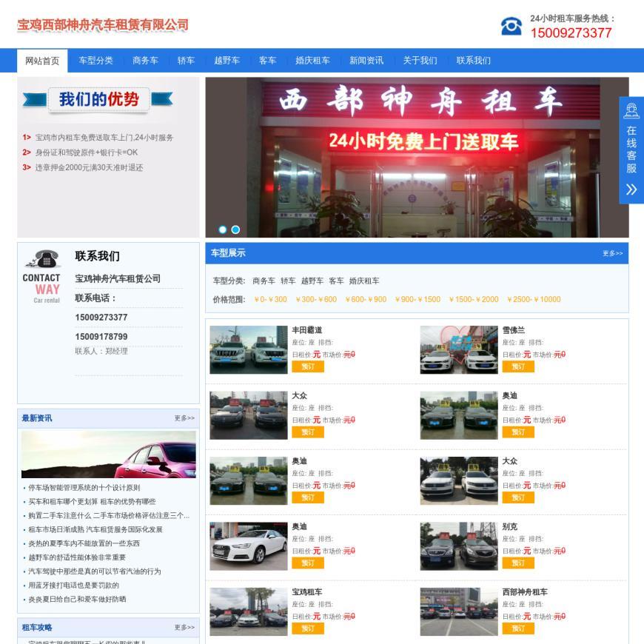Open the 西部神舟租车 parking lot thumbnail
The width and height of the screenshot is (644, 644).
(459, 611)
